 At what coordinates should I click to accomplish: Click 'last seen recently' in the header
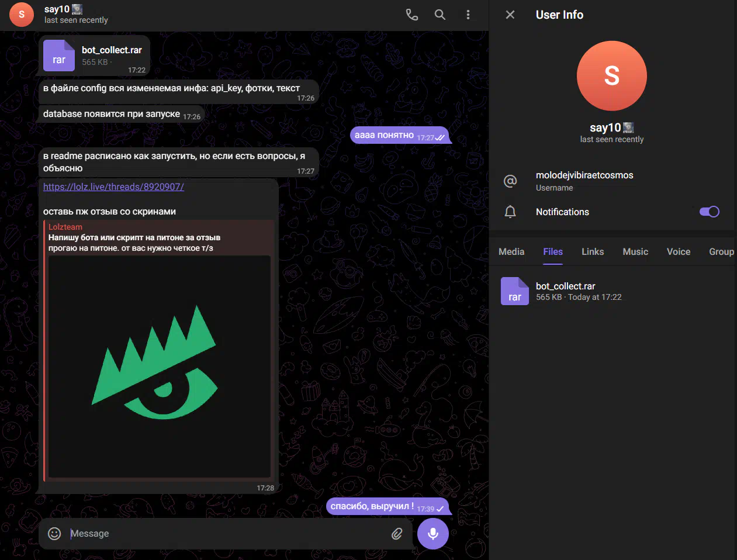[76, 20]
